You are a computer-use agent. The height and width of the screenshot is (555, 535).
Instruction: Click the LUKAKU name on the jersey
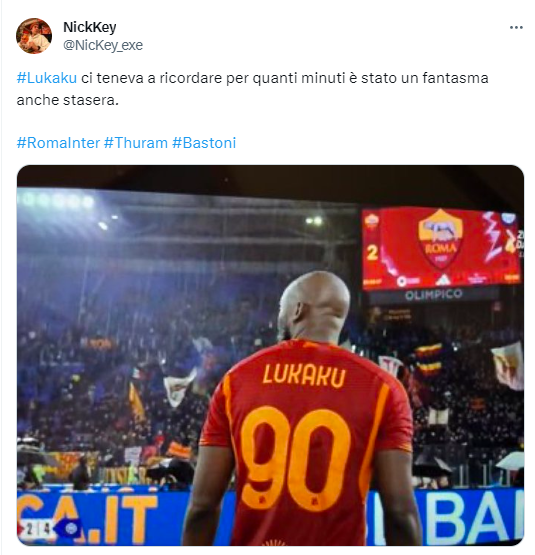pos(304,376)
